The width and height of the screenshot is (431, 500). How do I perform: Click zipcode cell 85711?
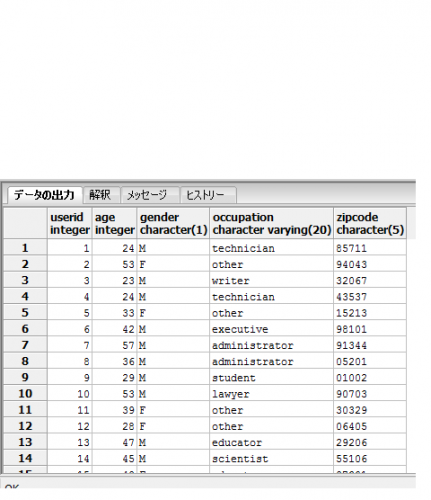370,248
